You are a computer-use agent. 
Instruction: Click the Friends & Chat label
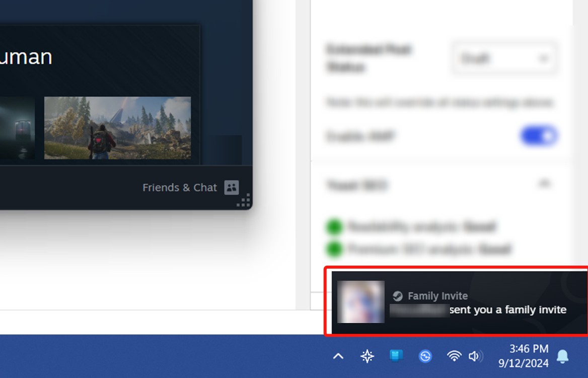coord(180,187)
